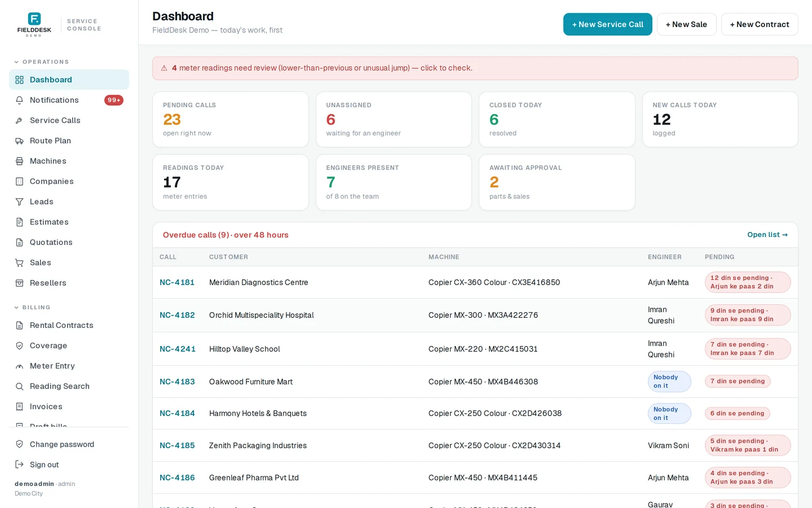812x508 pixels.
Task: Click the Sales cart icon
Action: tap(19, 262)
